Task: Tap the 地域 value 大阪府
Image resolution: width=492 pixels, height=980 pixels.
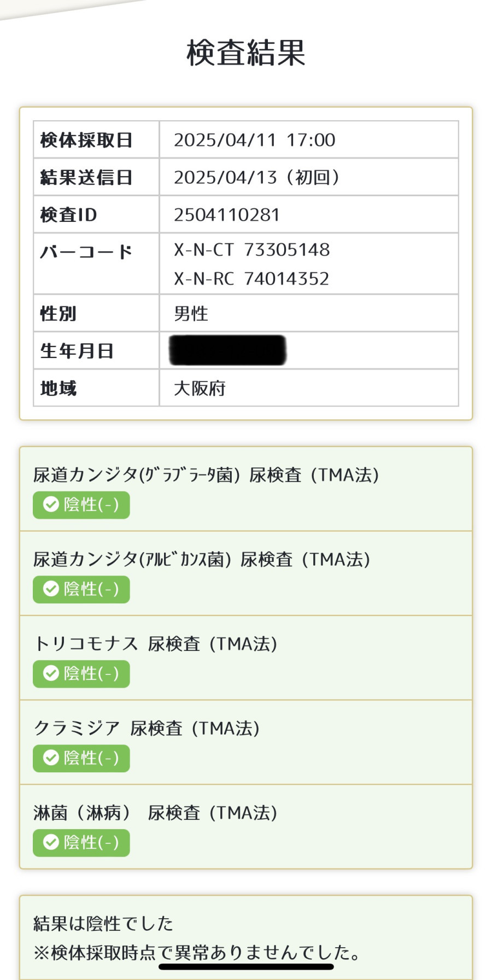Action: click(200, 389)
